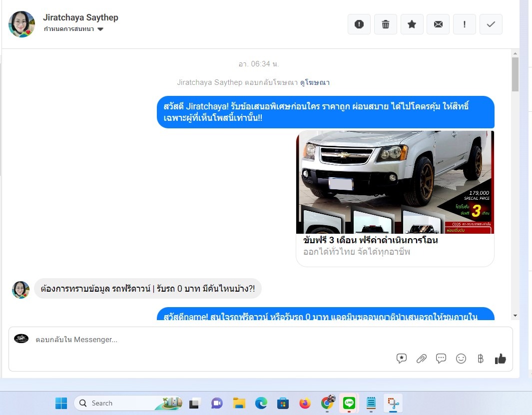
Task: Flag conversation with exclamation mark icon
Action: coord(465,24)
